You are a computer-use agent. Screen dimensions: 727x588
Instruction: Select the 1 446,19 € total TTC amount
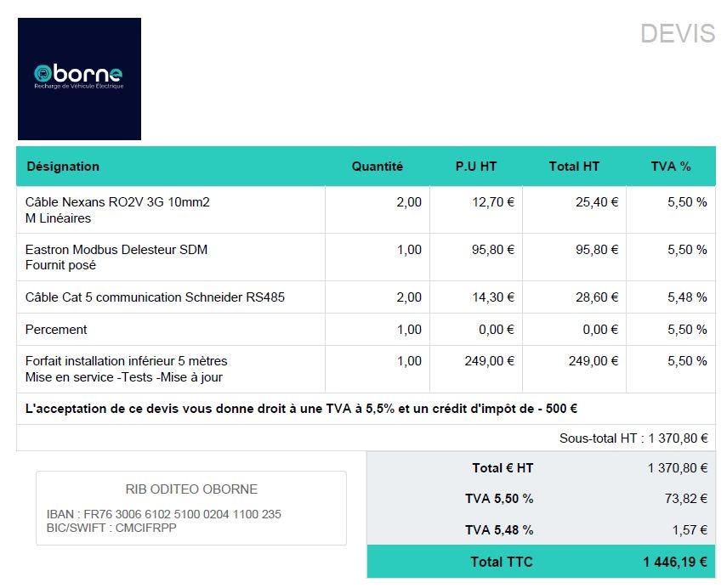(x=675, y=562)
